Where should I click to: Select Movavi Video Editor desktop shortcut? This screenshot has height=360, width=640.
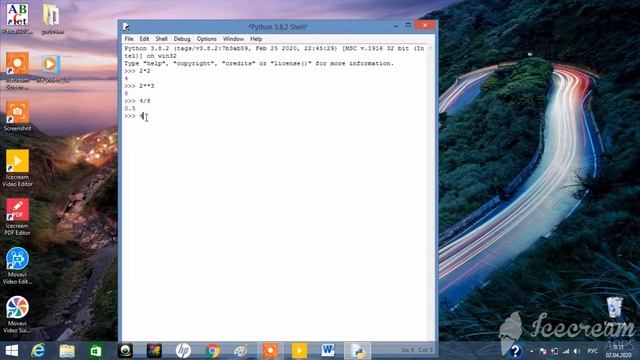(x=17, y=266)
